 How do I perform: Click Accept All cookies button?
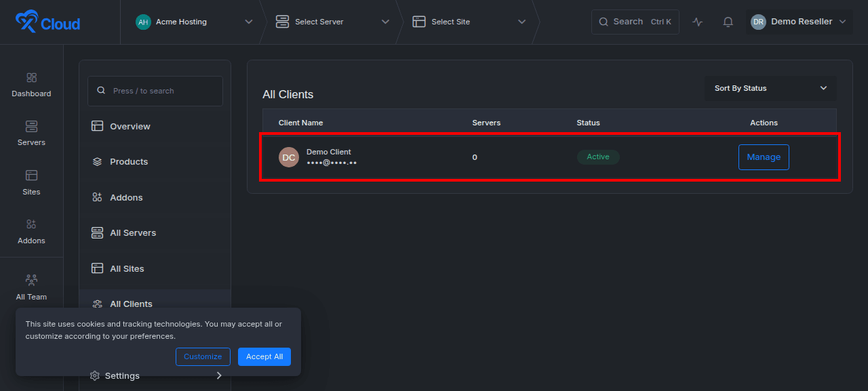tap(264, 356)
